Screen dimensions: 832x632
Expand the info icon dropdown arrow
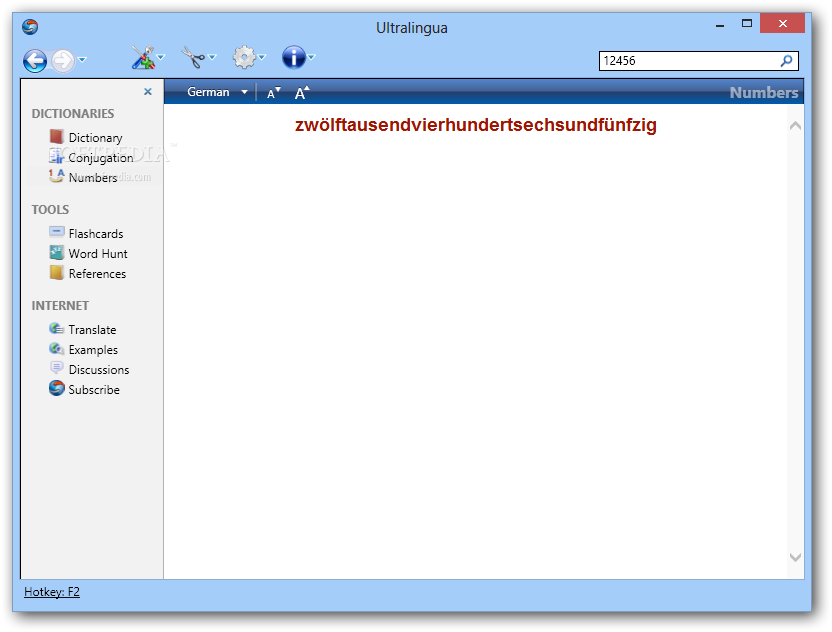click(x=311, y=57)
